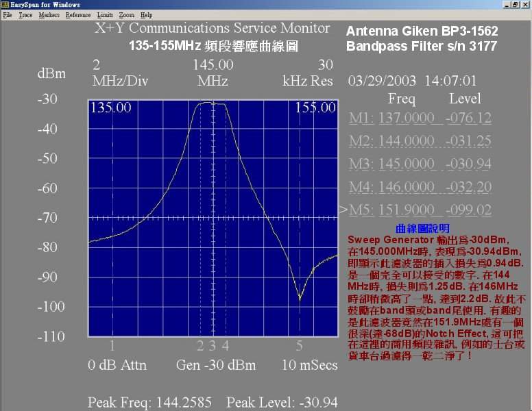The height and width of the screenshot is (411, 532).
Task: Click the Level column header
Action: 465,99
